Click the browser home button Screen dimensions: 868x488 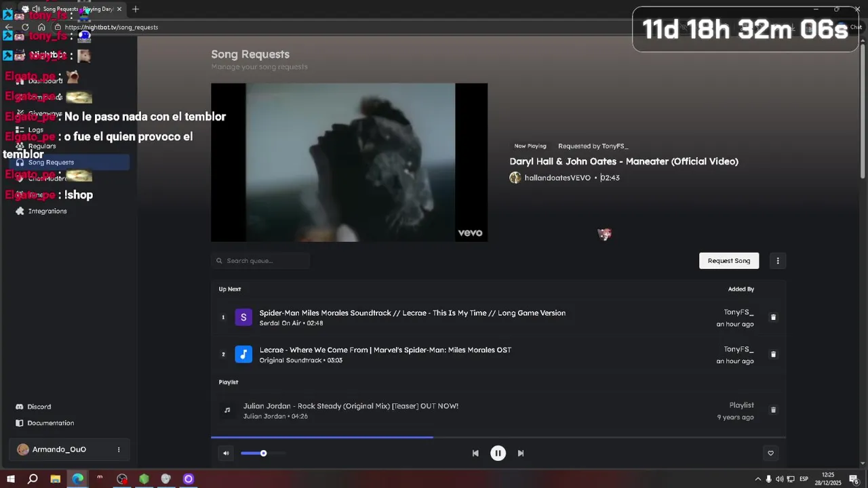click(41, 27)
